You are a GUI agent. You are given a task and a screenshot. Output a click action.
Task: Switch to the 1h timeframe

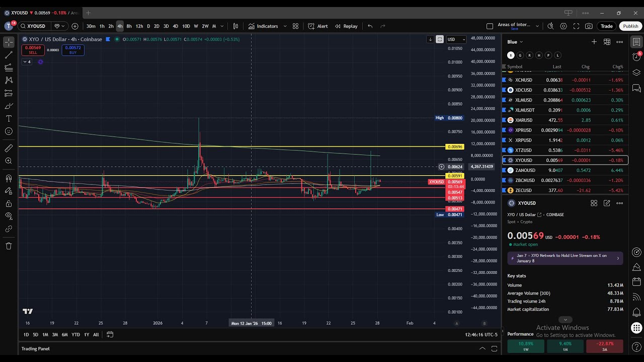pyautogui.click(x=102, y=26)
